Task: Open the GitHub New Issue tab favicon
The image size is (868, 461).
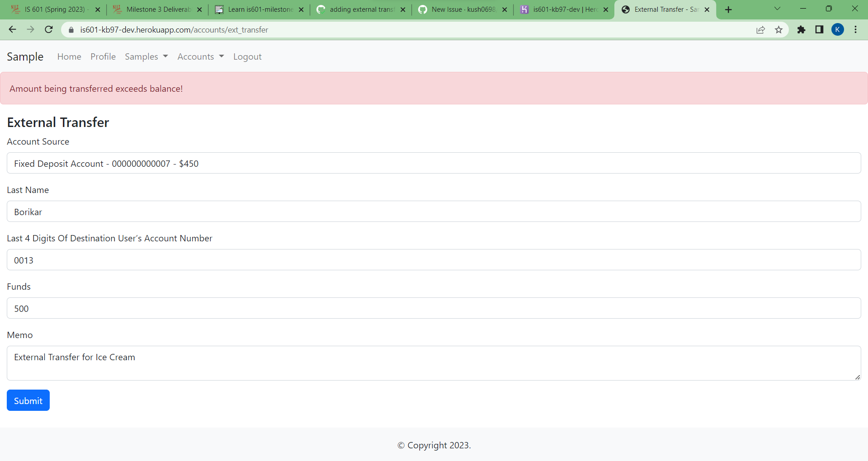Action: point(423,9)
